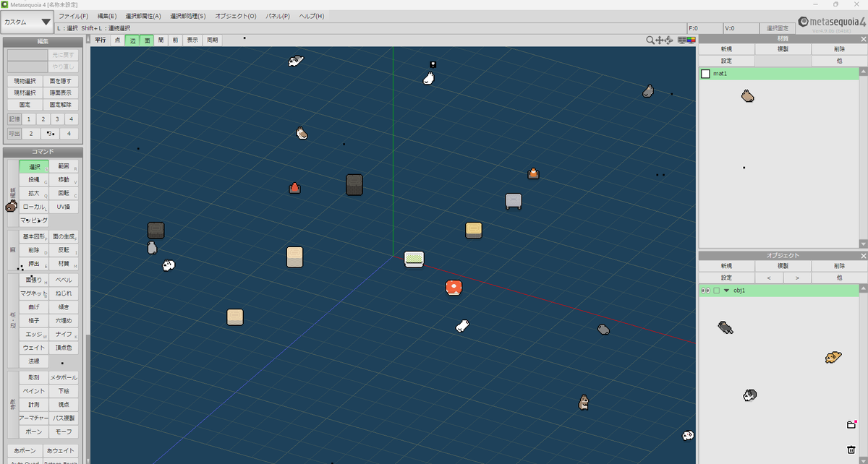Image resolution: width=868 pixels, height=464 pixels.
Task: Open the パネル(P) menu
Action: (x=278, y=16)
